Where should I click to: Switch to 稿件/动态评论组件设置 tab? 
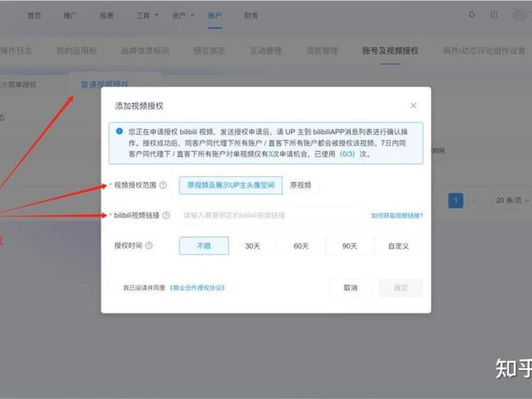tap(484, 51)
